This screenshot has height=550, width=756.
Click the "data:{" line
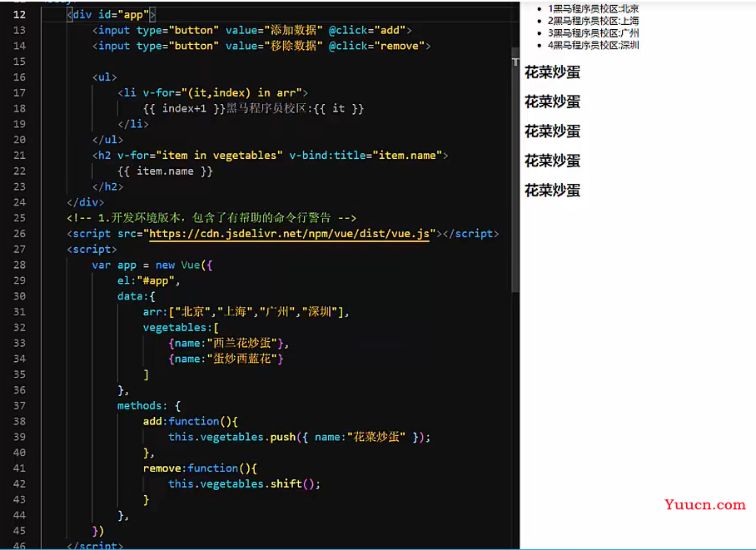click(137, 296)
